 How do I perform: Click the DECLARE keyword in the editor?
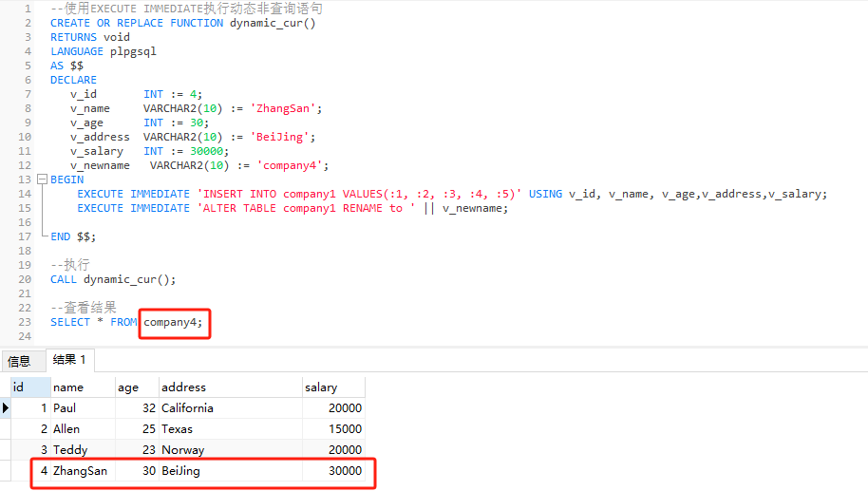click(x=74, y=80)
